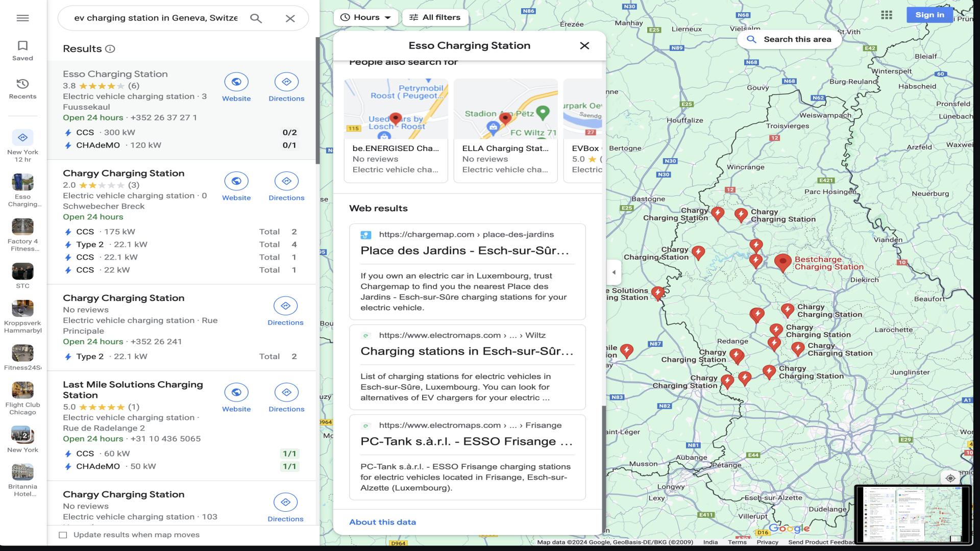Open the New York recent photo item
The width and height of the screenshot is (980, 551).
point(22,439)
